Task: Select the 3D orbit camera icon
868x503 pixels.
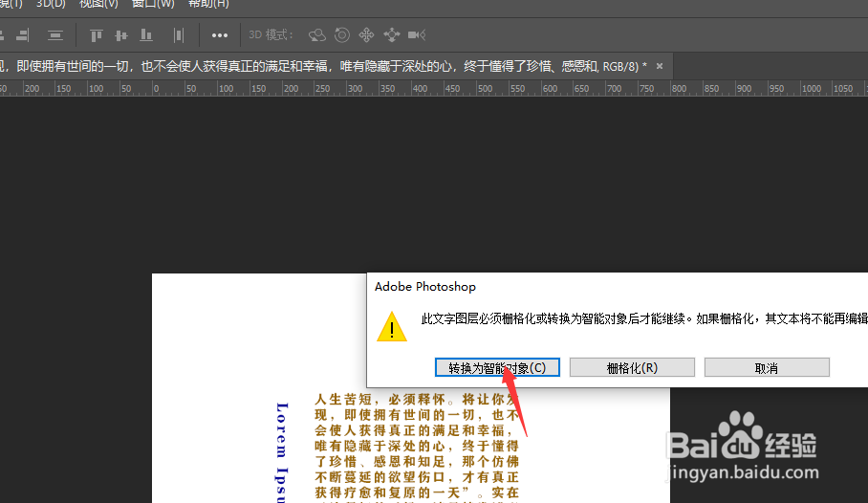Action: click(x=317, y=35)
